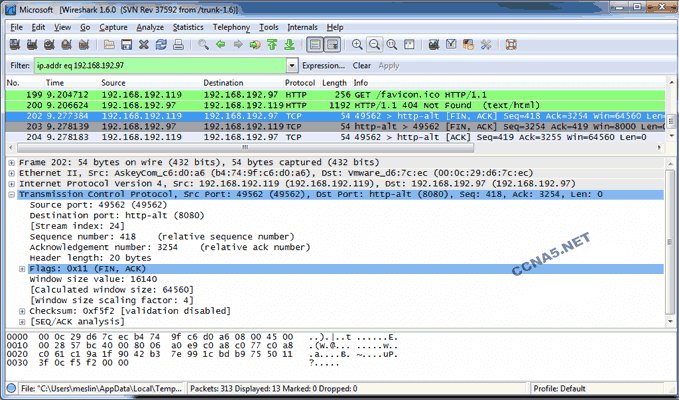
Task: Open the Go menu
Action: [x=85, y=27]
